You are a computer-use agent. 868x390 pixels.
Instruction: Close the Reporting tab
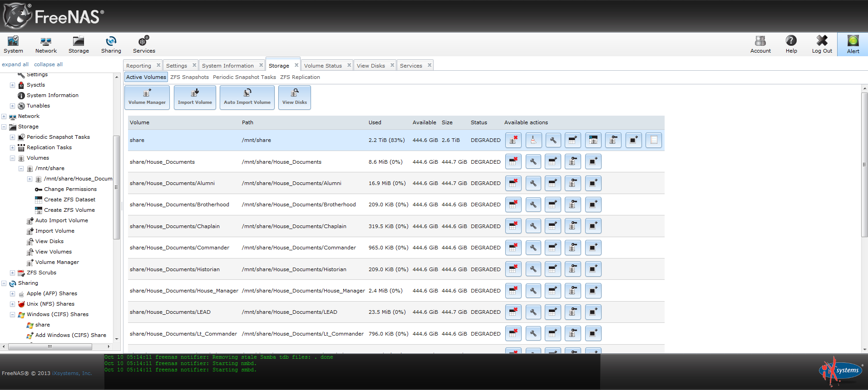tap(158, 65)
